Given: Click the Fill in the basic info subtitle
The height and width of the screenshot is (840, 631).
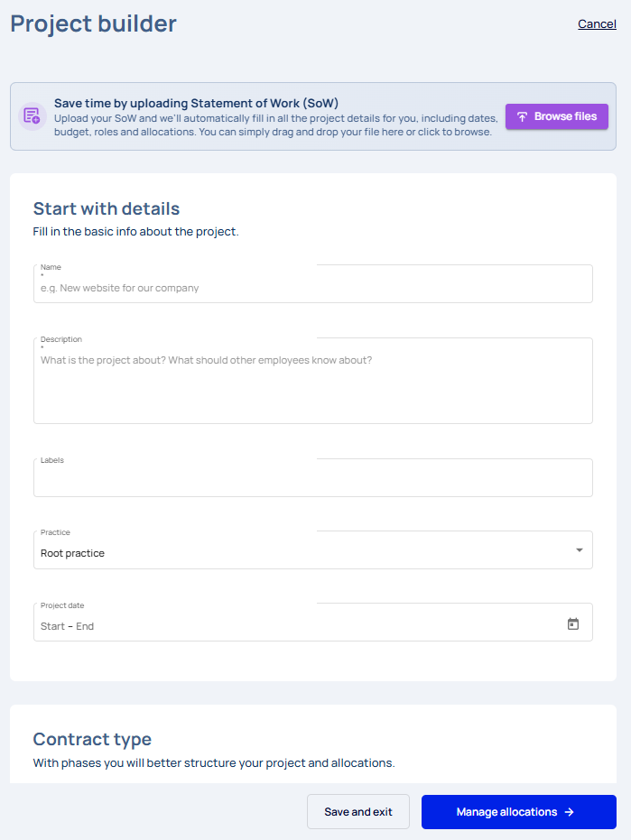Looking at the screenshot, I should (135, 231).
